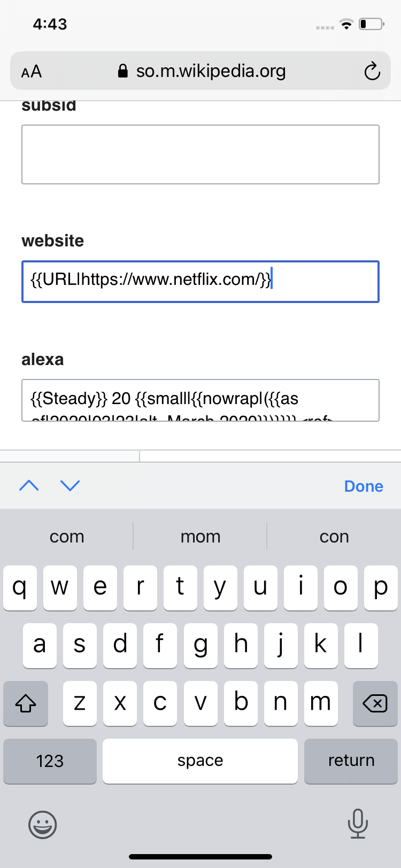Start dictation with microphone icon

(357, 823)
